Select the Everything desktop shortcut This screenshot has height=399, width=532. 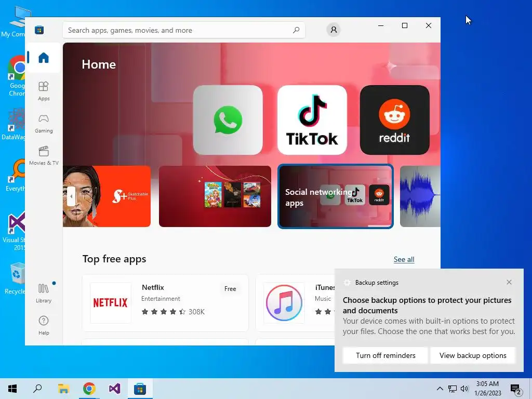click(x=15, y=176)
